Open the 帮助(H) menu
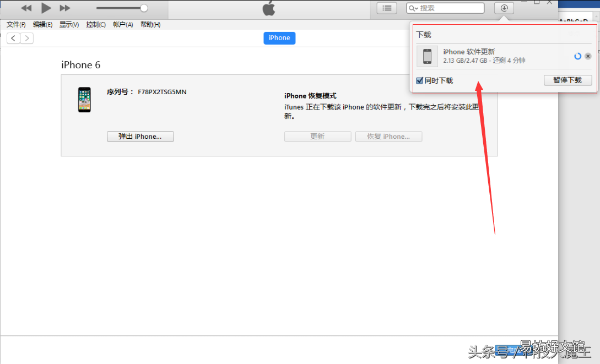Viewport: 600px width, 364px height. coord(150,24)
